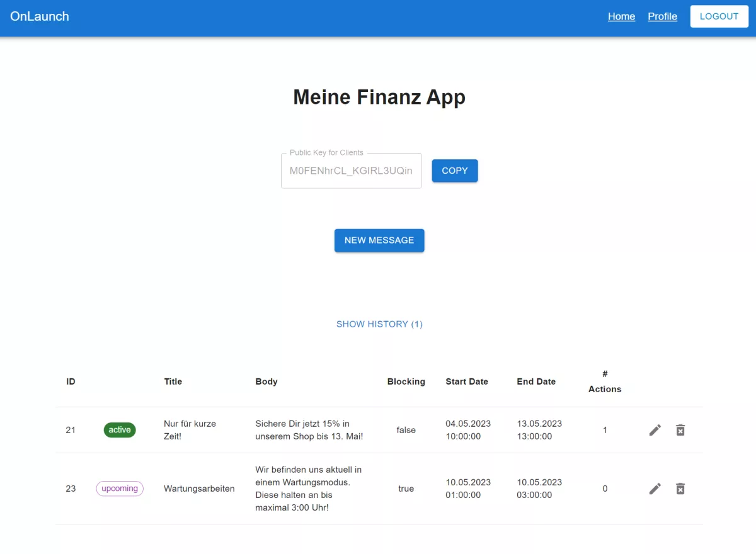Click the Meine Finanz App title
Screen dimensions: 756x554
379,97
